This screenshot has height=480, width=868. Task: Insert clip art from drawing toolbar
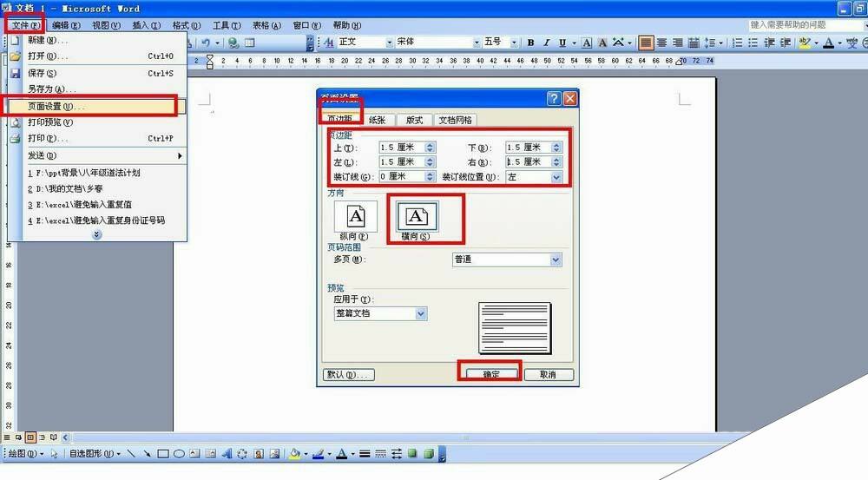pos(259,453)
